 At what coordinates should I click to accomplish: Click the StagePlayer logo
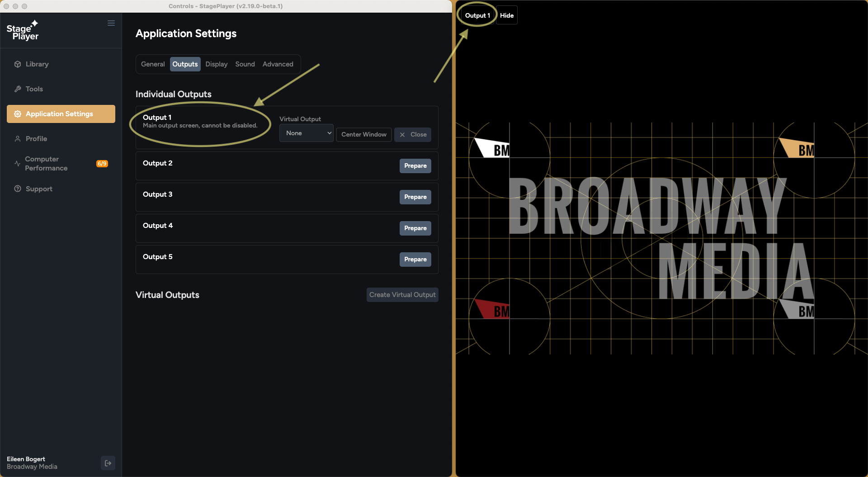click(x=23, y=30)
